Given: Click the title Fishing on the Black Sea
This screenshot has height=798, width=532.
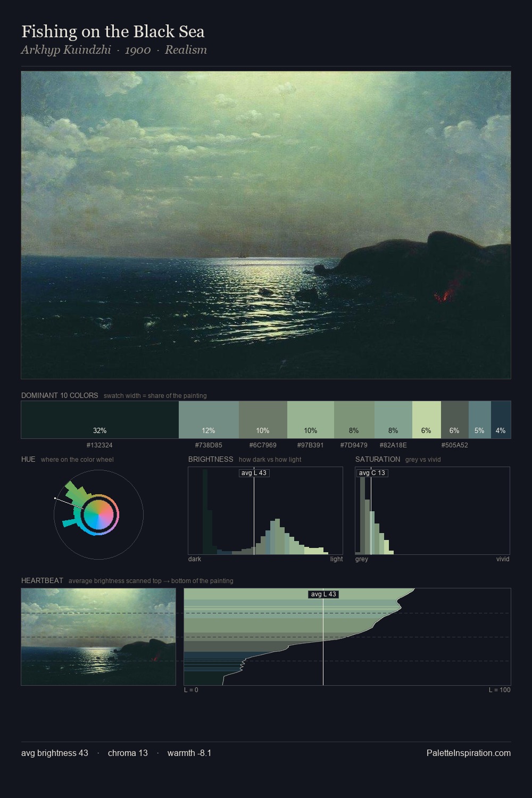Looking at the screenshot, I should (113, 32).
